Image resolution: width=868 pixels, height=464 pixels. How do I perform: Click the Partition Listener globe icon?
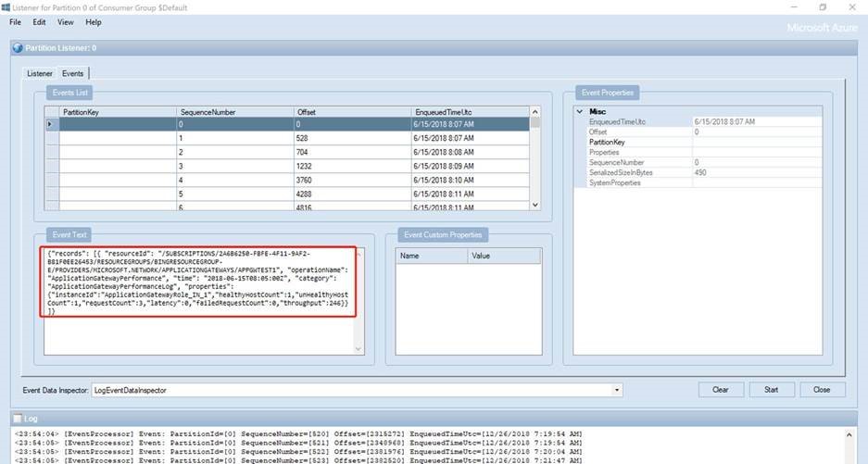point(17,48)
